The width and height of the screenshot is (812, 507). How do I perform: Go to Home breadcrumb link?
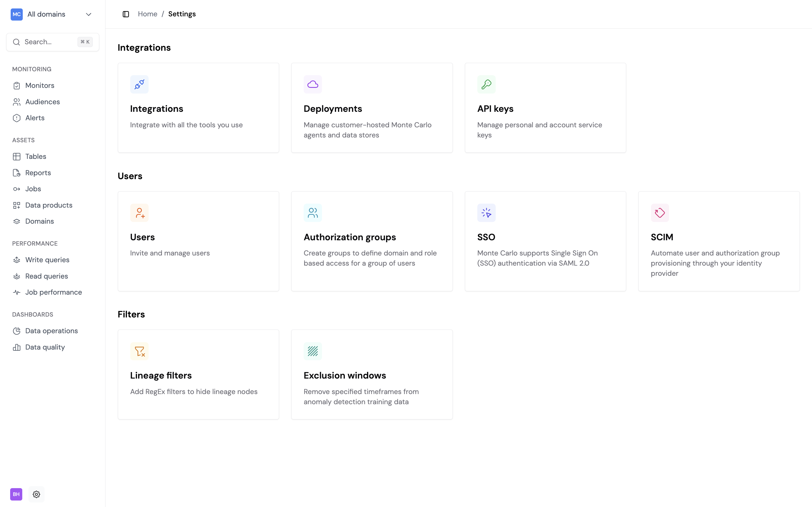[147, 14]
